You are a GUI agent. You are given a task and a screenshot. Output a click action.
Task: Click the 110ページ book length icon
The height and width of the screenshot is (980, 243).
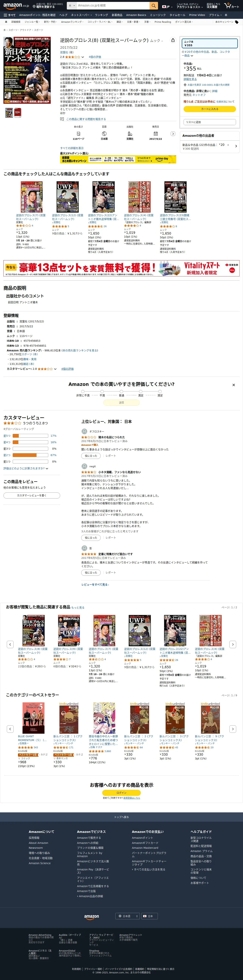(x=78, y=133)
